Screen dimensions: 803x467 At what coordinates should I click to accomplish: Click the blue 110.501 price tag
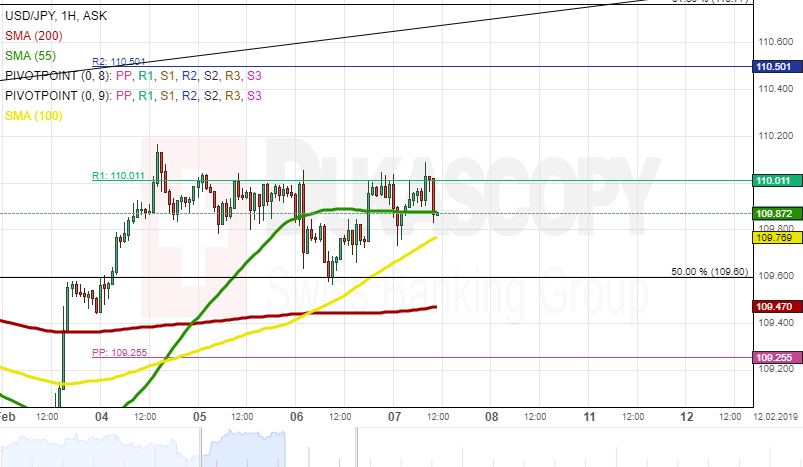(x=775, y=67)
